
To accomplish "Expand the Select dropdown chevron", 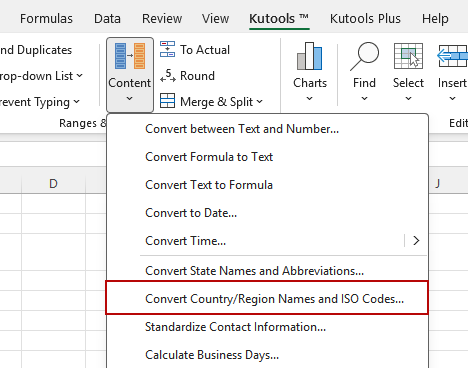I will [408, 98].
